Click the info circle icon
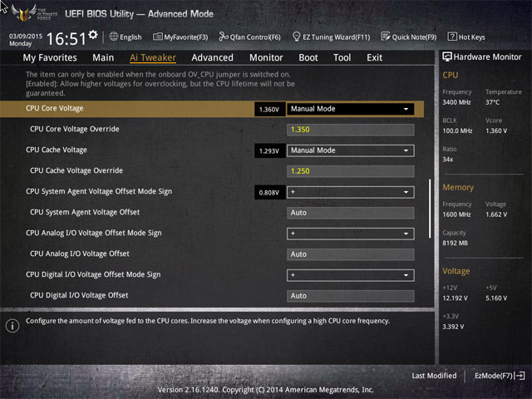Image resolution: width=532 pixels, height=399 pixels. click(x=12, y=326)
